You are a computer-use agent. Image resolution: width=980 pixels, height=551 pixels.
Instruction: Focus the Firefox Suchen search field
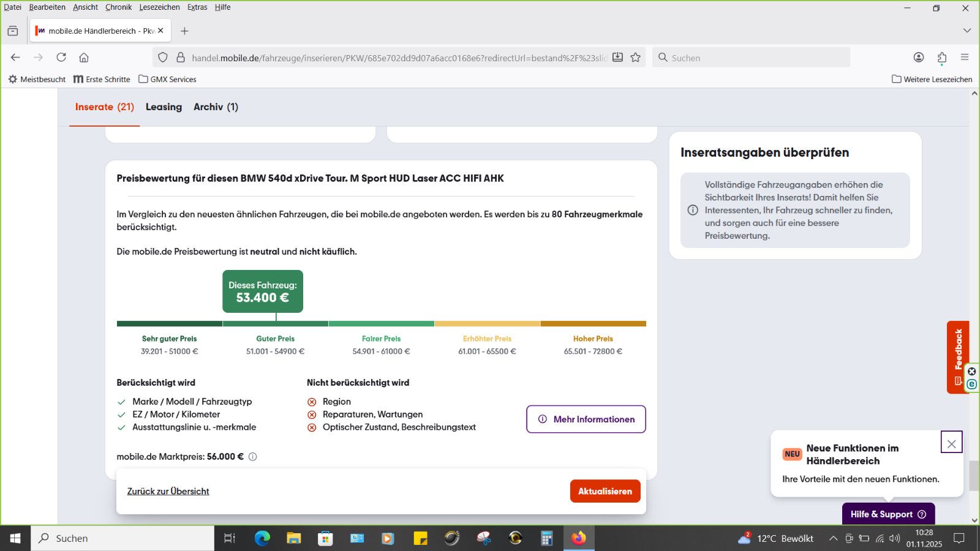752,58
